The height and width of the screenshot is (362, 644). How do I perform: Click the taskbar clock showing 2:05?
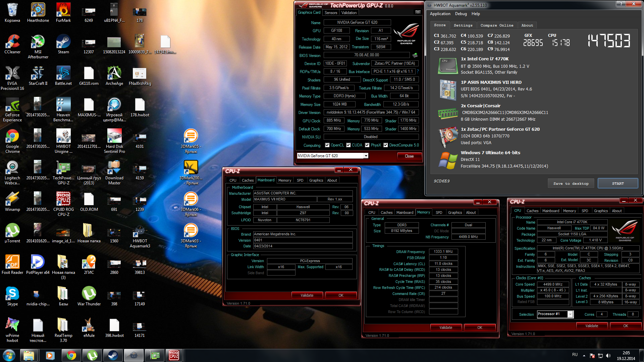pos(626,356)
